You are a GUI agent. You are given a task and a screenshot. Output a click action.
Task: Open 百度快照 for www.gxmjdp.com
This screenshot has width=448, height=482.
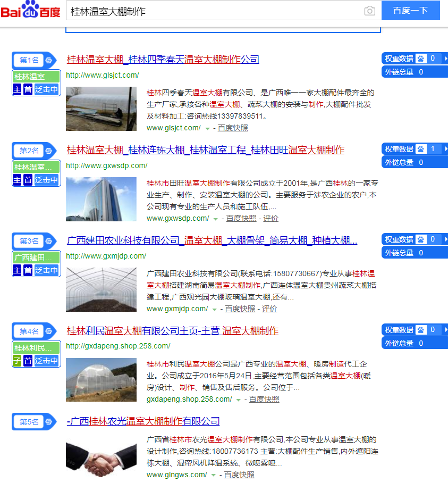tap(240, 309)
